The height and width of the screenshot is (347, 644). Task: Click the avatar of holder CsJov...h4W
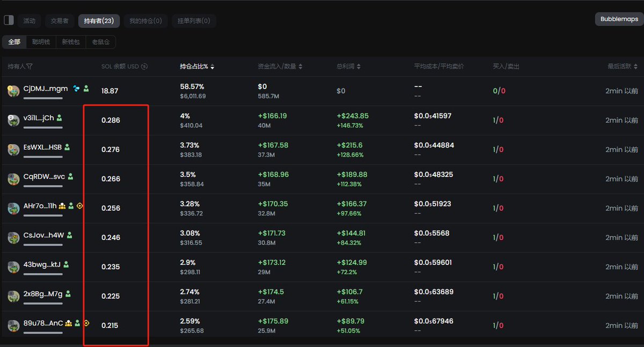tap(13, 238)
